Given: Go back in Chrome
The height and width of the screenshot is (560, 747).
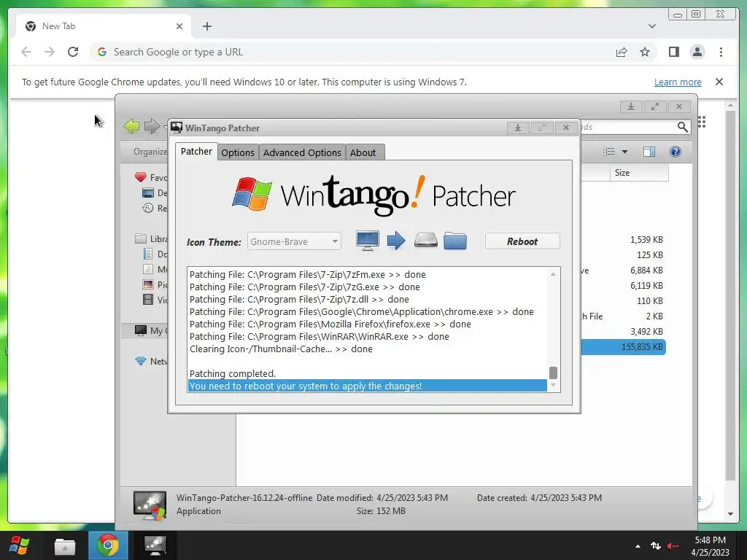Looking at the screenshot, I should coord(26,52).
